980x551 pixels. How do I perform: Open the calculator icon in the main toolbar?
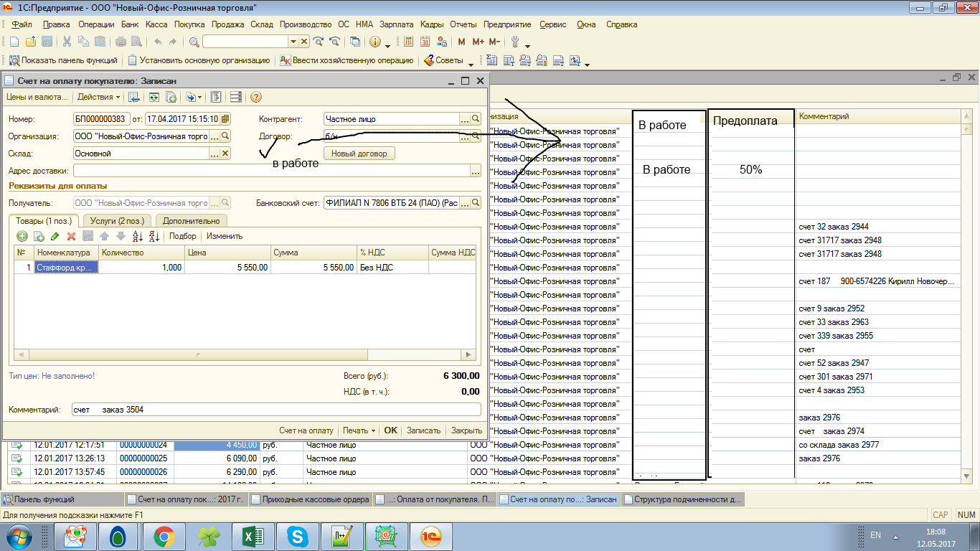point(409,42)
